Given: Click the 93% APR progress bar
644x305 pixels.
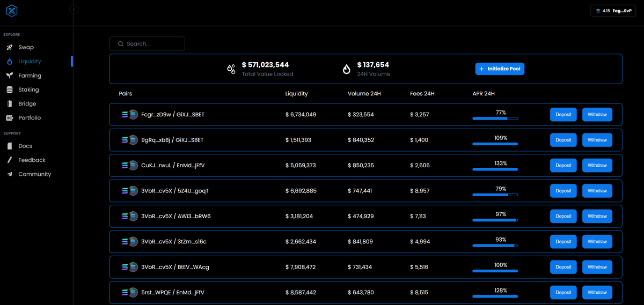Looking at the screenshot, I should coord(495,246).
